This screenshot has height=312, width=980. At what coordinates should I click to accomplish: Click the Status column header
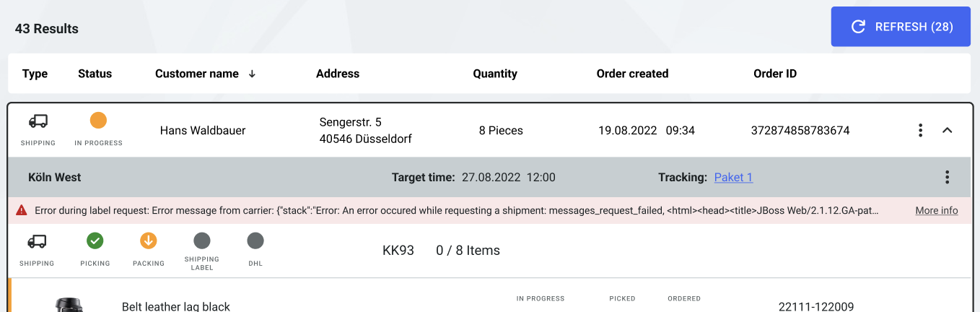pyautogui.click(x=95, y=74)
